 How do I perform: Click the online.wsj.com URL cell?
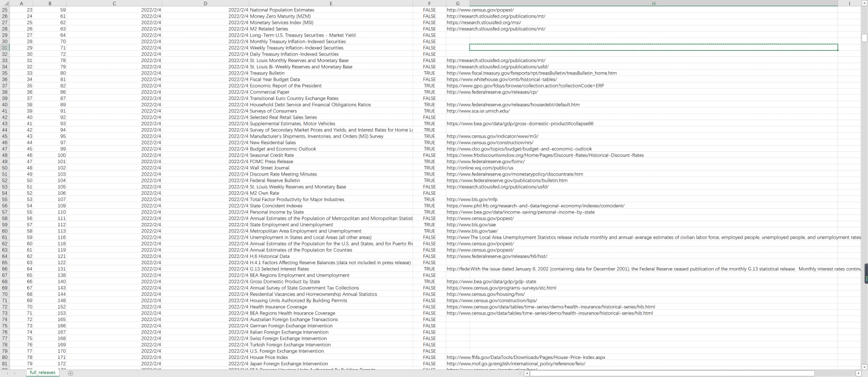tap(480, 168)
